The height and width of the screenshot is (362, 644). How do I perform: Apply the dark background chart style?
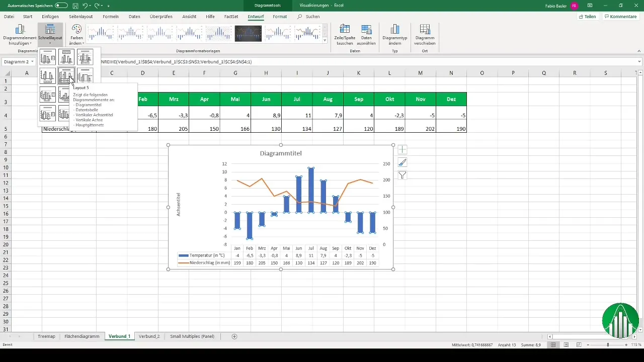(x=248, y=33)
